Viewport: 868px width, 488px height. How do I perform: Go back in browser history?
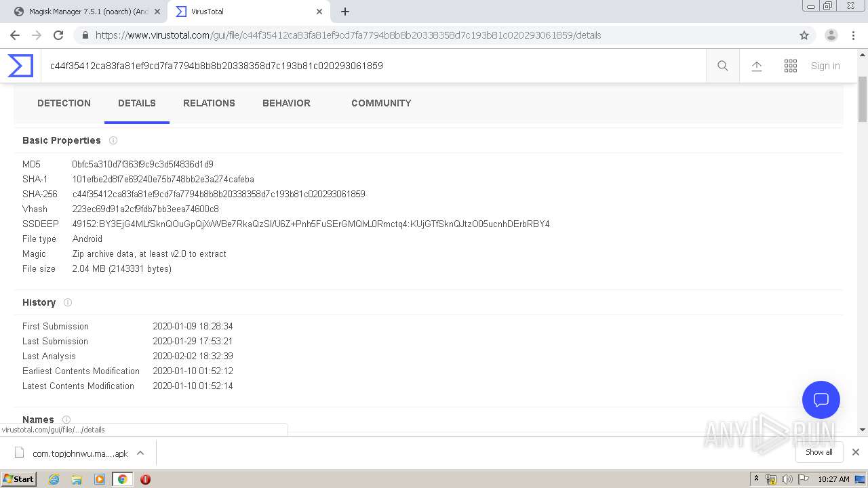(15, 35)
